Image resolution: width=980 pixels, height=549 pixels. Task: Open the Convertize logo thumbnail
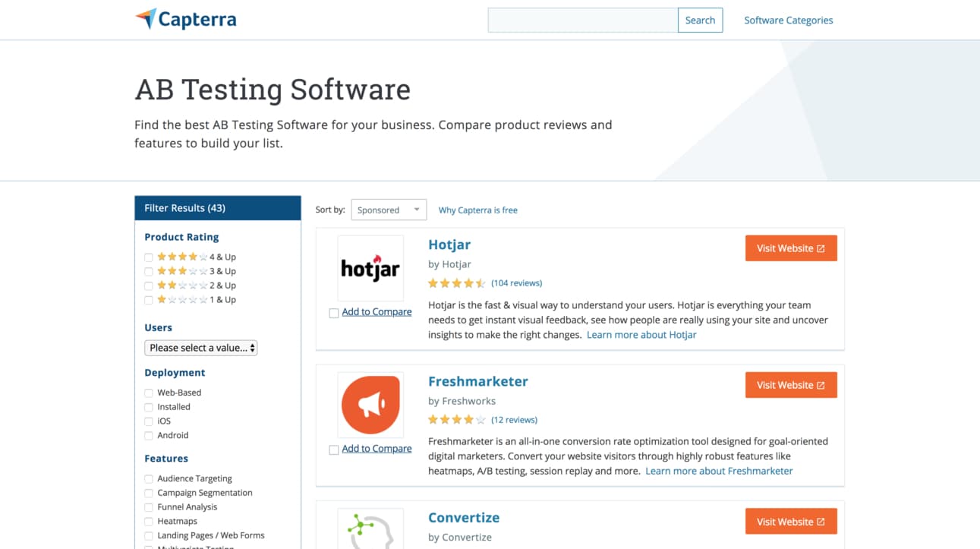pos(370,528)
